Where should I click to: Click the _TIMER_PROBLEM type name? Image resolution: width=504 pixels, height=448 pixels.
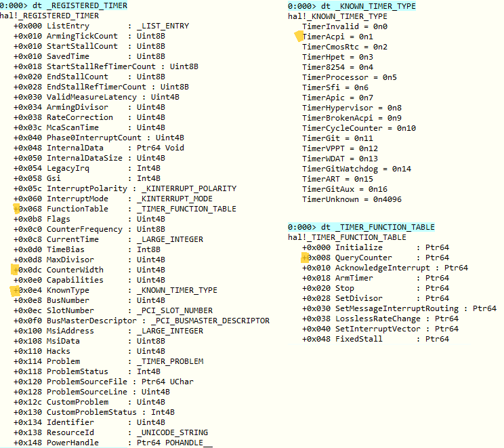tap(170, 361)
